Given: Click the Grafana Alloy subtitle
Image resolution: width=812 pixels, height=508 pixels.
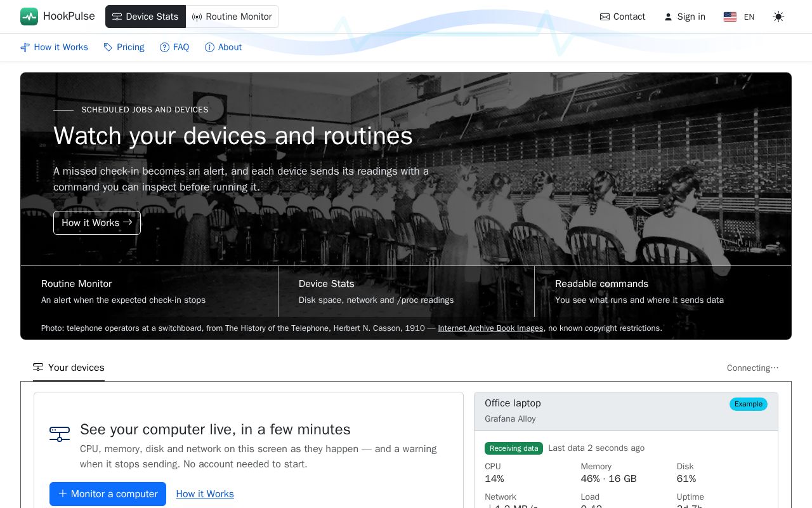Looking at the screenshot, I should (510, 419).
